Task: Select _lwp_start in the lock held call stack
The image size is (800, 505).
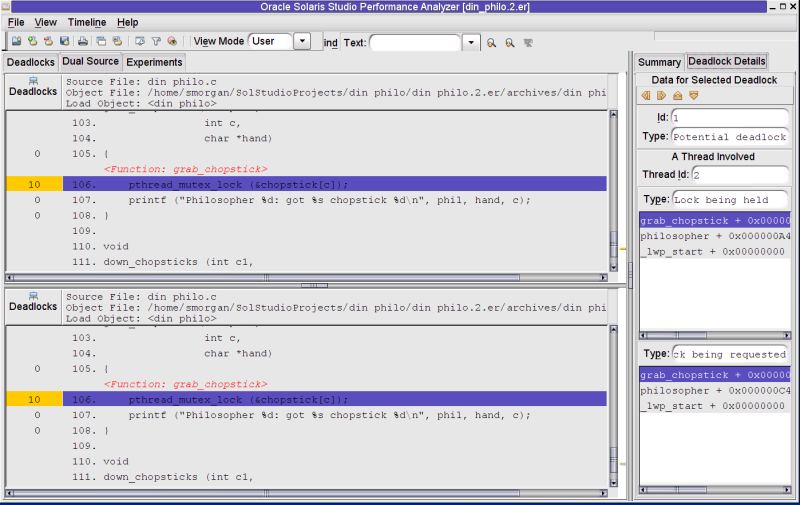Action: [715, 251]
